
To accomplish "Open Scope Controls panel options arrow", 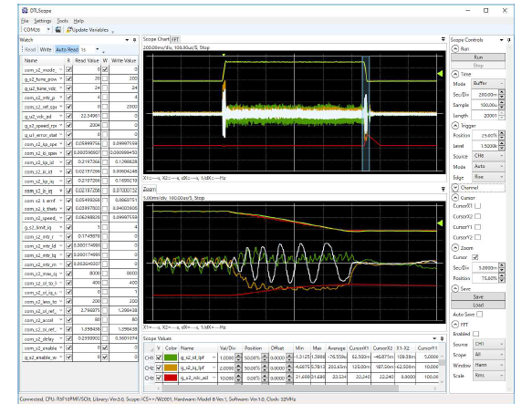I will [x=502, y=40].
